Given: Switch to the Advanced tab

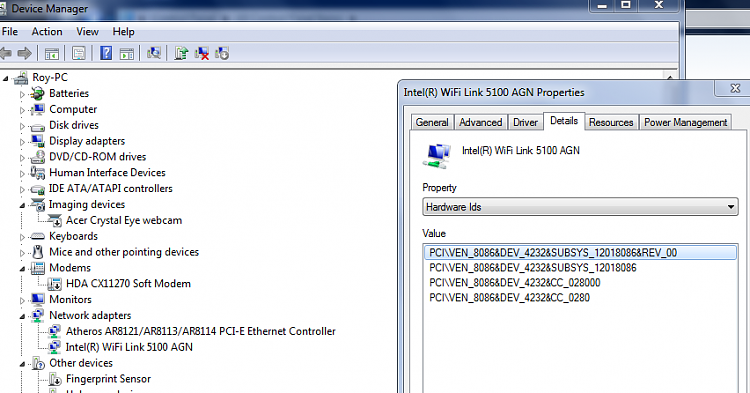Looking at the screenshot, I should (481, 122).
